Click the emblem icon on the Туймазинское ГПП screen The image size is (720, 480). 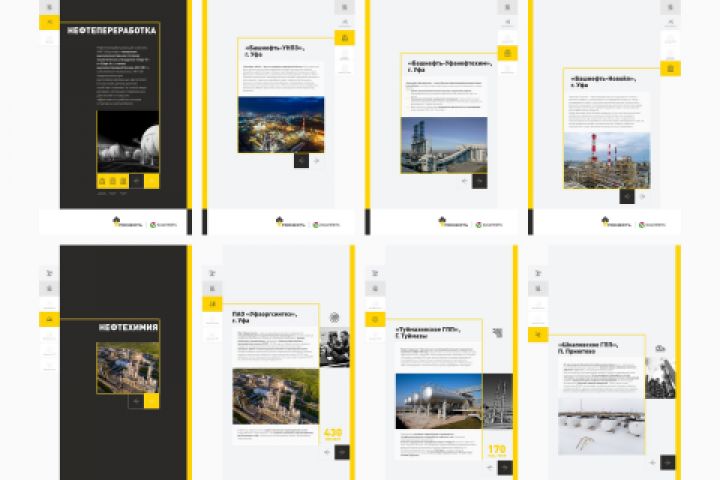[x=498, y=332]
